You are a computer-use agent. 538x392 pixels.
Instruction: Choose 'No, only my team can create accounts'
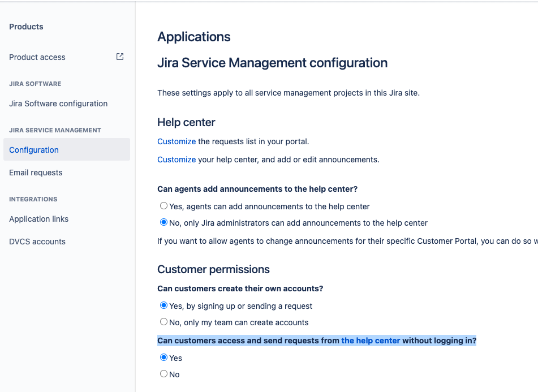coord(163,322)
